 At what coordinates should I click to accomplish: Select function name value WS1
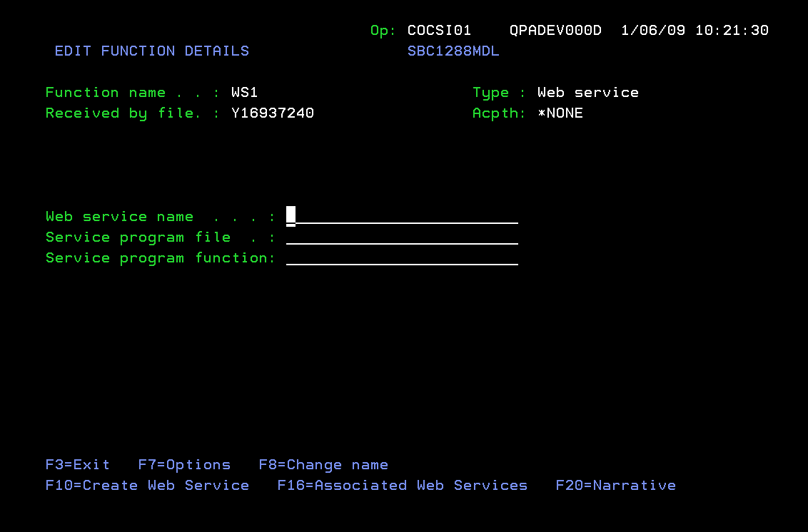(x=245, y=92)
